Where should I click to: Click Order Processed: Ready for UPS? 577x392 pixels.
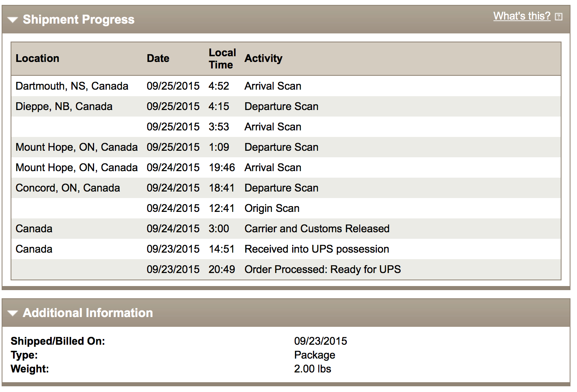tap(323, 269)
